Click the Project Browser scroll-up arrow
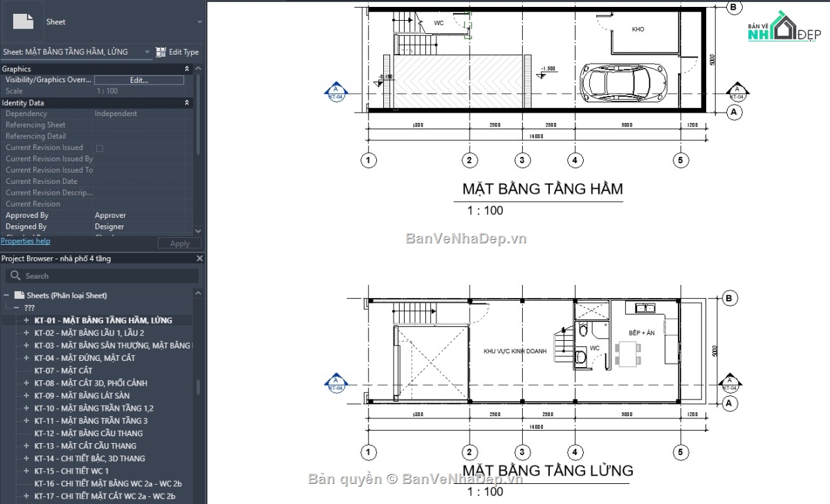This screenshot has height=504, width=830. click(x=200, y=294)
